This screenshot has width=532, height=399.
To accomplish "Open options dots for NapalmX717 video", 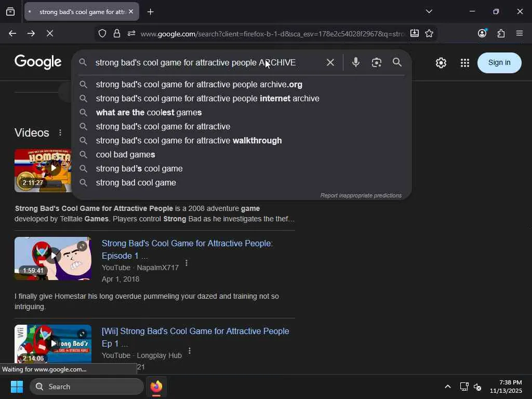I will 187,263.
